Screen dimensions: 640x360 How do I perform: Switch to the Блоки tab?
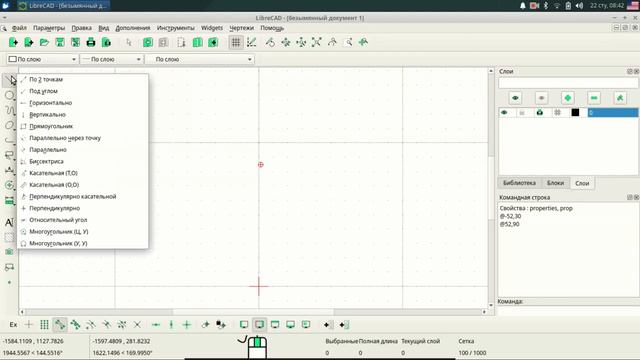click(x=555, y=183)
